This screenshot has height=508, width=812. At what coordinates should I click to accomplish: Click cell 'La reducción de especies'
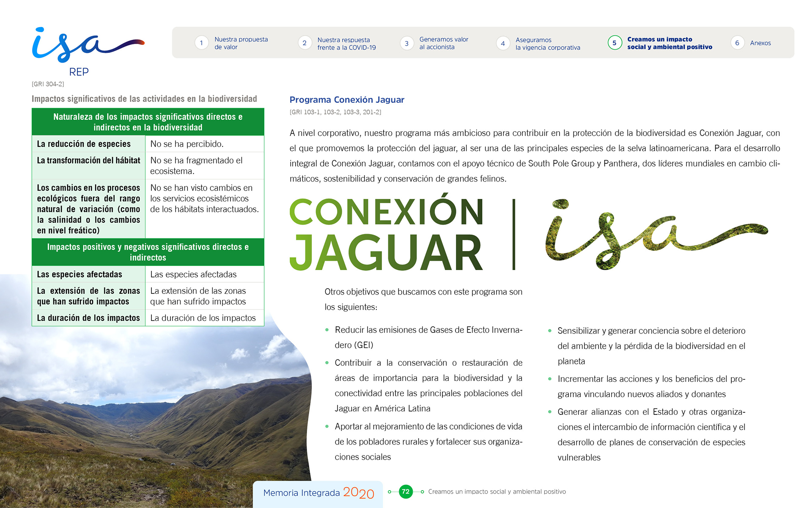click(x=89, y=144)
